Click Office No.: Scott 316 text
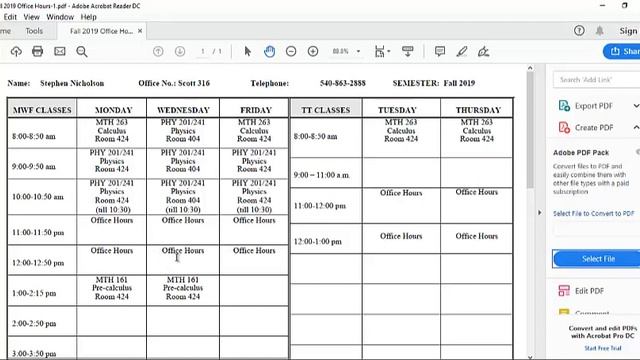 174,83
